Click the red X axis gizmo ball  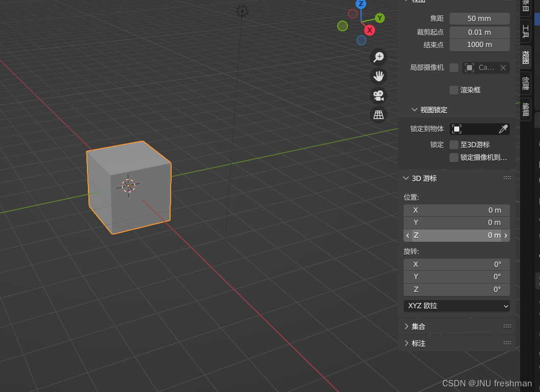coord(369,30)
